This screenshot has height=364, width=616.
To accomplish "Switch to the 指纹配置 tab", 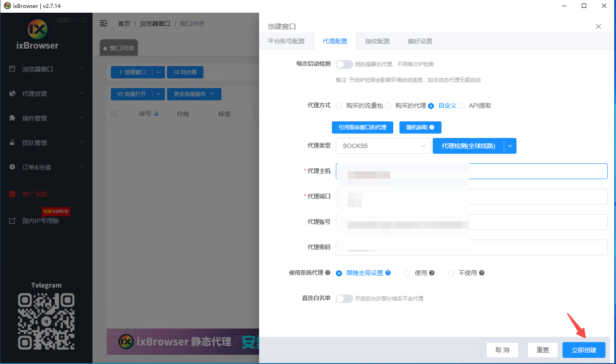I will click(377, 41).
